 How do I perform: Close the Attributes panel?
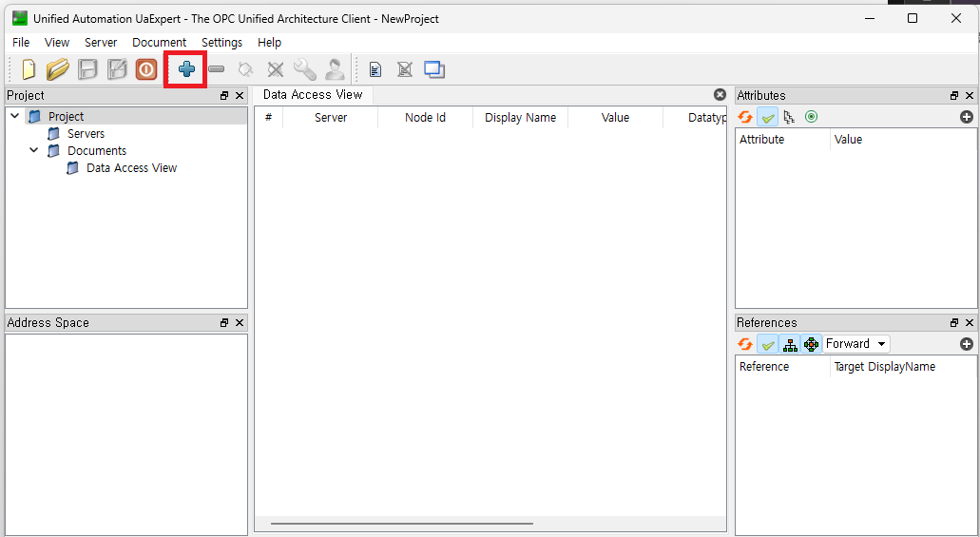[x=970, y=96]
